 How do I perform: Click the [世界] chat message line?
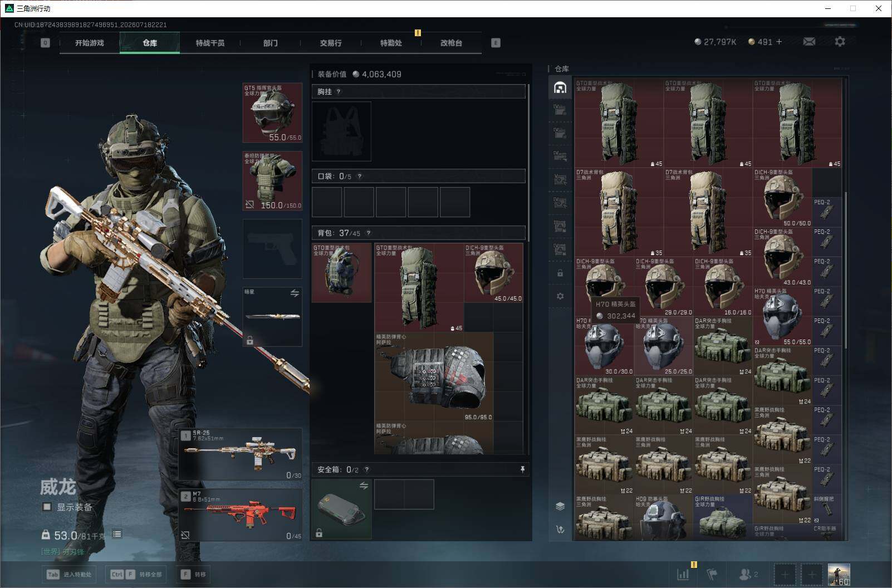click(63, 552)
